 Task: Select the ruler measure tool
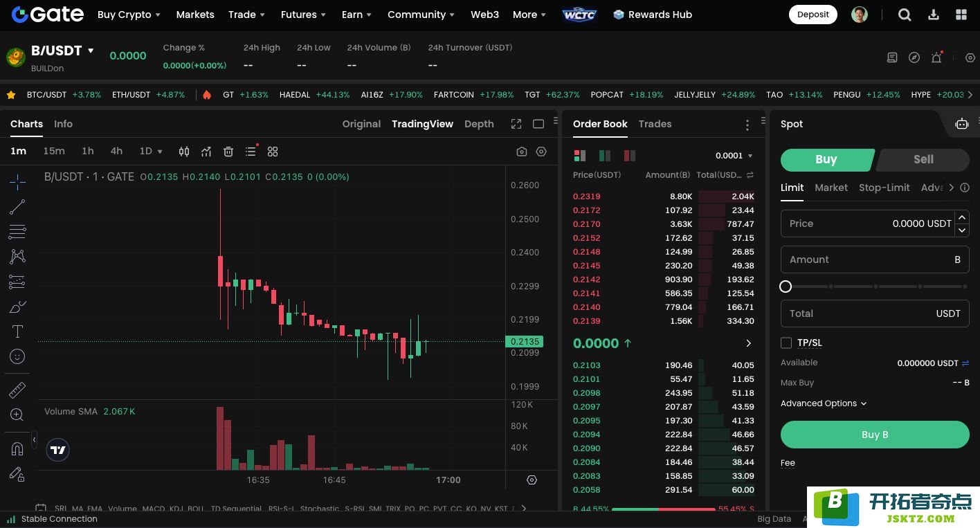coord(17,390)
